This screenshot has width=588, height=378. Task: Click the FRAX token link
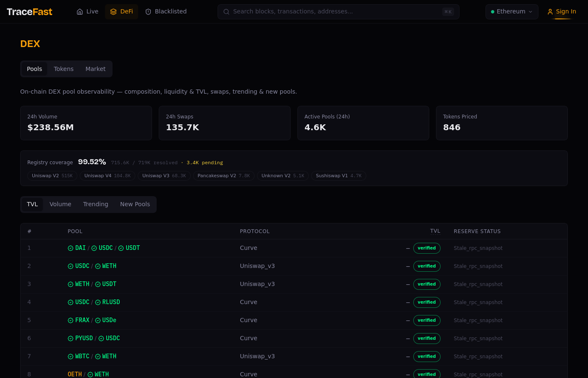tap(82, 320)
